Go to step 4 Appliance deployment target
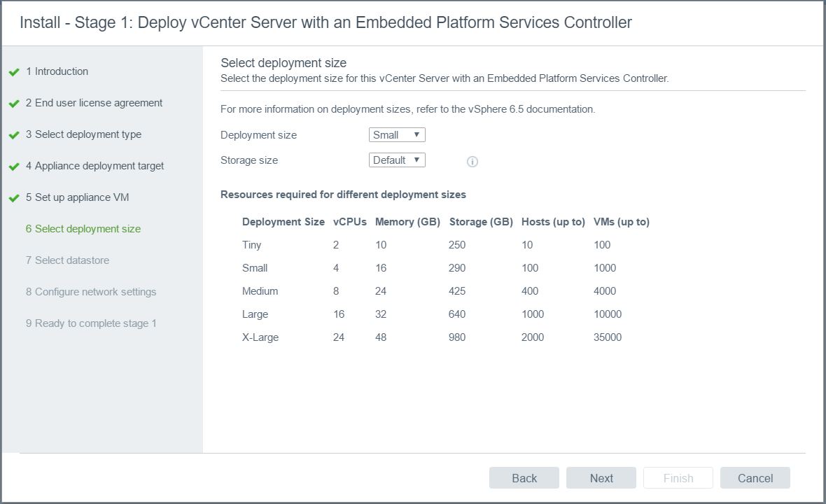The image size is (826, 504). [x=94, y=166]
